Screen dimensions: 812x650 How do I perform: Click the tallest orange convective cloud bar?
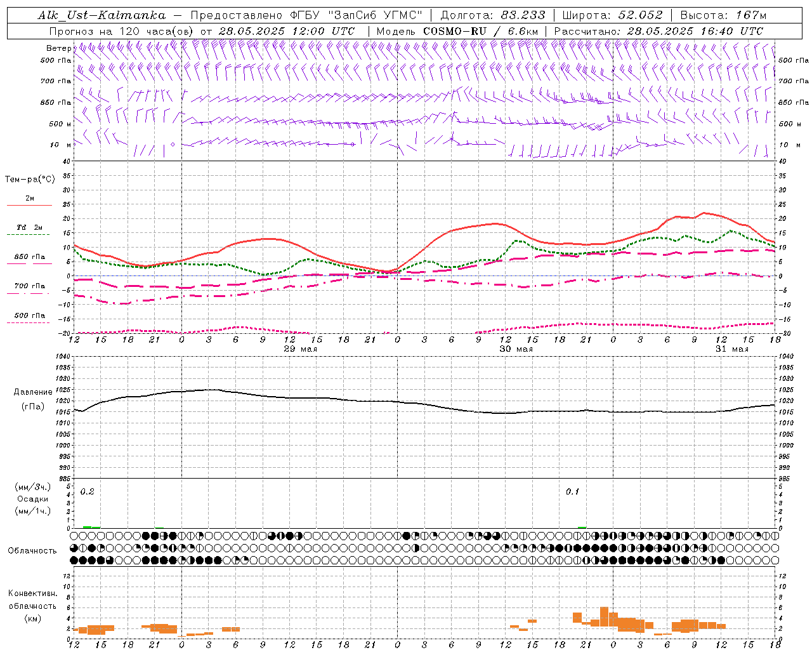(x=604, y=617)
